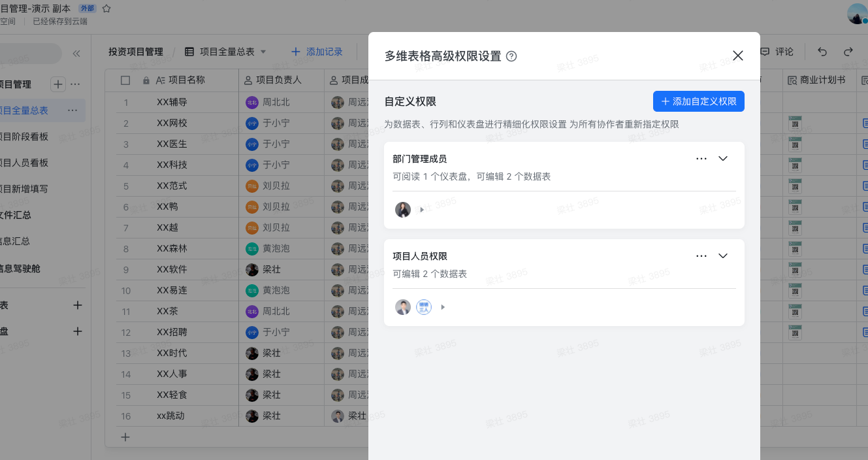Star this document as favorite
Viewport: 868px width, 460px height.
click(x=106, y=8)
